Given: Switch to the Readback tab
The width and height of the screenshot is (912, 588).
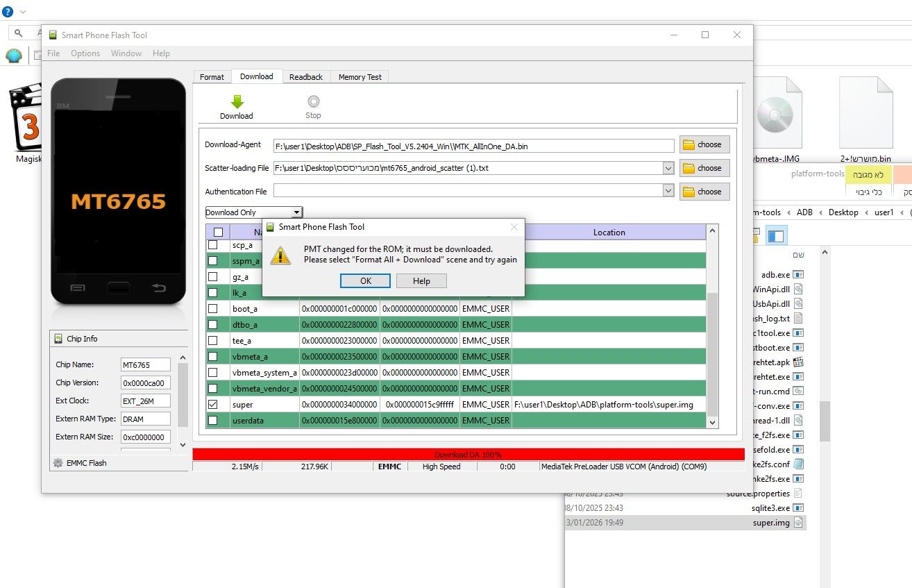Looking at the screenshot, I should pyautogui.click(x=306, y=77).
